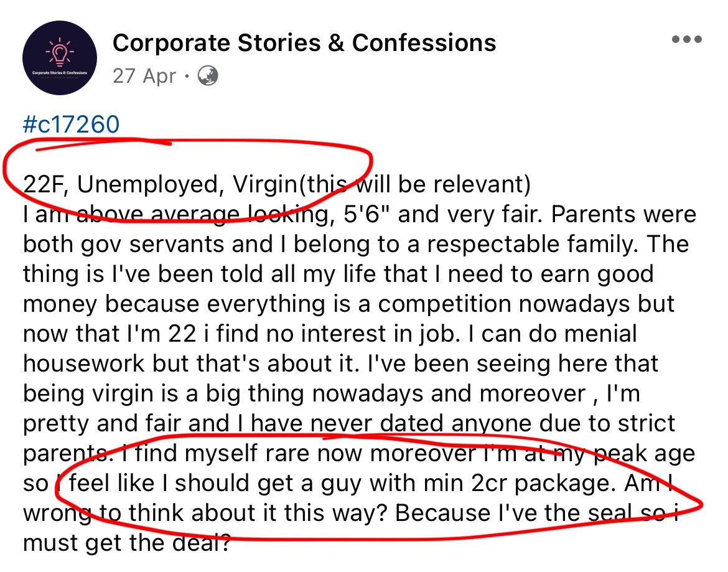Click the red circle drawn around the first line
The image size is (728, 572).
[187, 180]
